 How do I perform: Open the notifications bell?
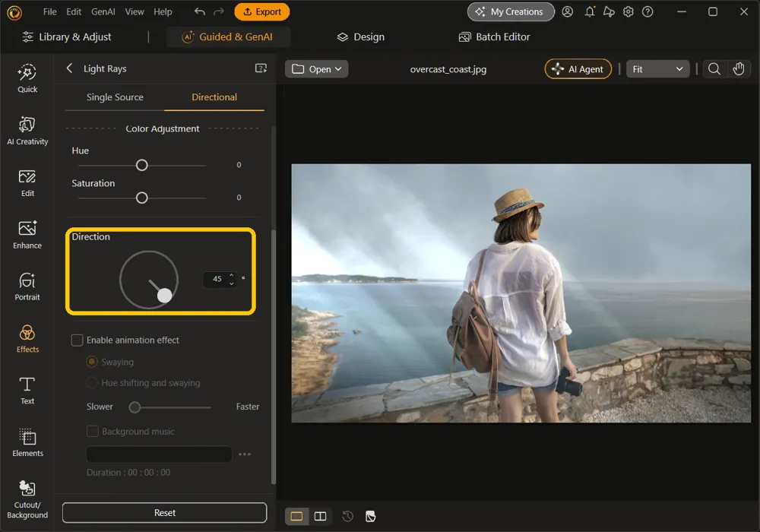pos(590,11)
